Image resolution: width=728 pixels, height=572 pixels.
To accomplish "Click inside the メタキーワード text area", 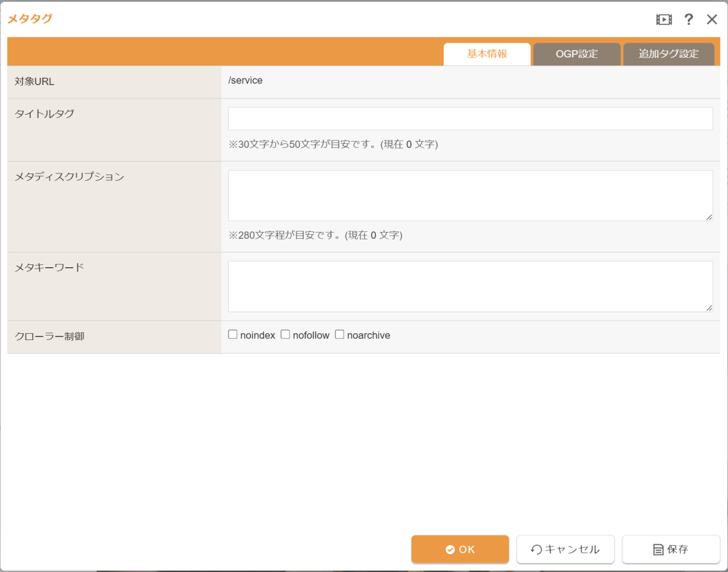I will 470,287.
